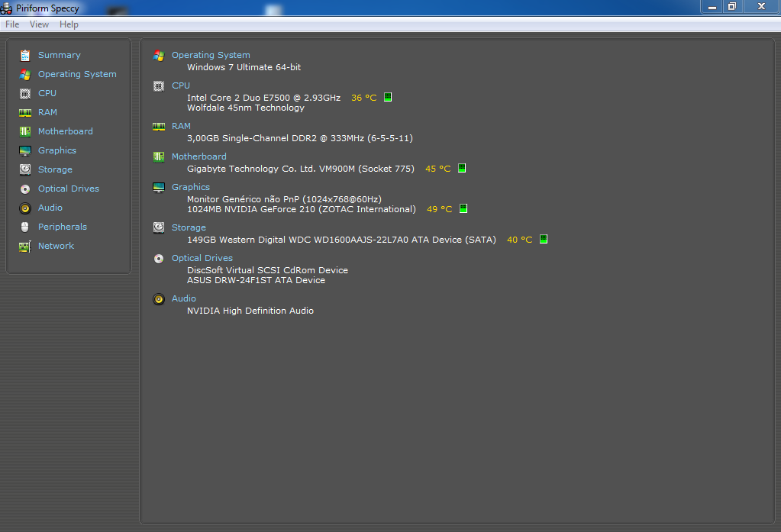781x532 pixels.
Task: Click the Storage hard disk icon in sidebar
Action: (x=25, y=169)
